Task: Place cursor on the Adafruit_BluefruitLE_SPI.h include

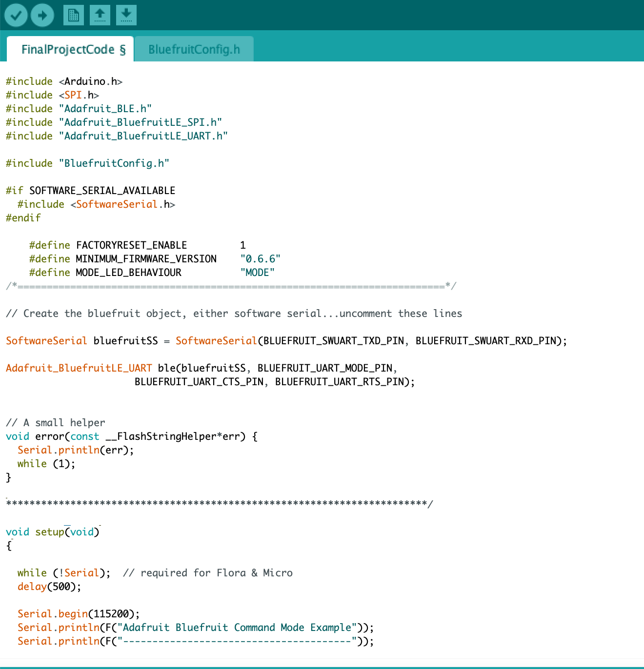Action: coord(114,122)
